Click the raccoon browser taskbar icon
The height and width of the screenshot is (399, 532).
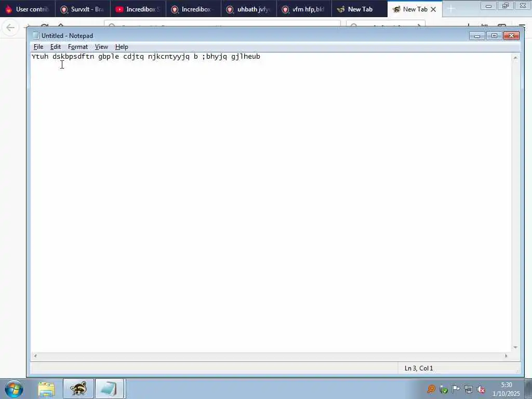pyautogui.click(x=78, y=389)
